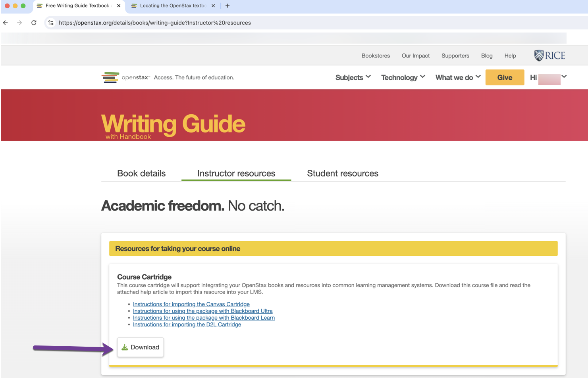Open the Bookstores navigation link
Image resolution: width=588 pixels, height=378 pixels.
tap(375, 56)
